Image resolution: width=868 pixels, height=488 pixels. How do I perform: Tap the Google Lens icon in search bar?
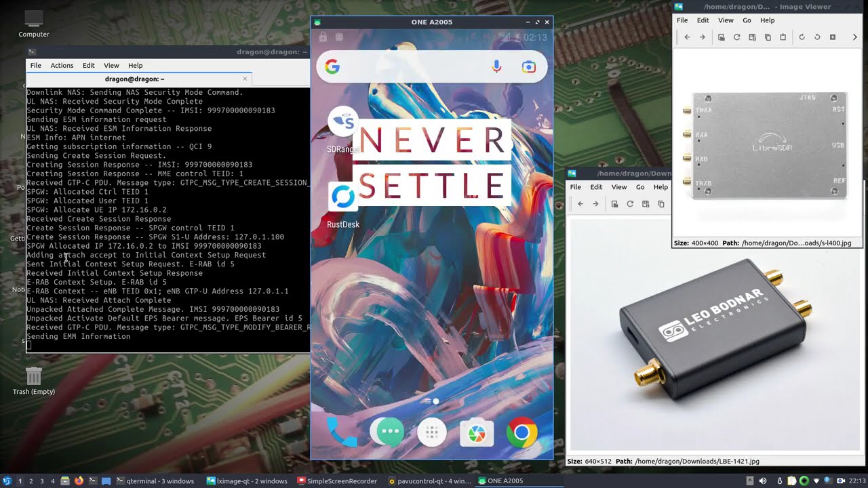[529, 66]
